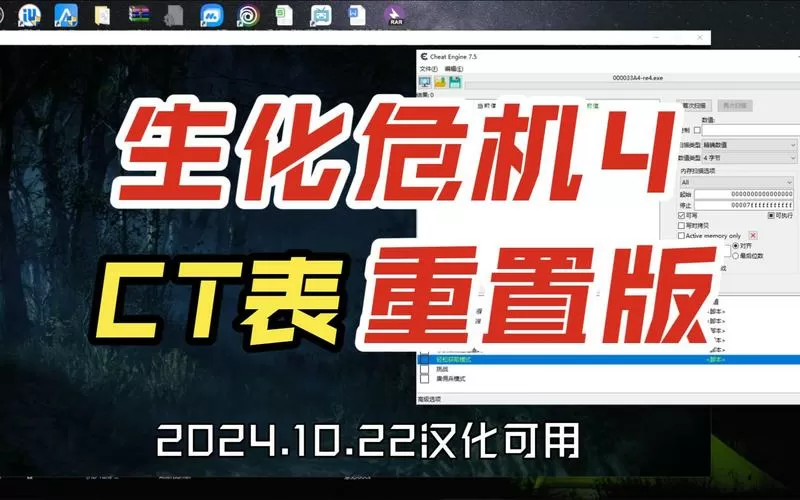Image resolution: width=800 pixels, height=500 pixels.
Task: Open the purple RAR archive icon
Action: pos(394,15)
